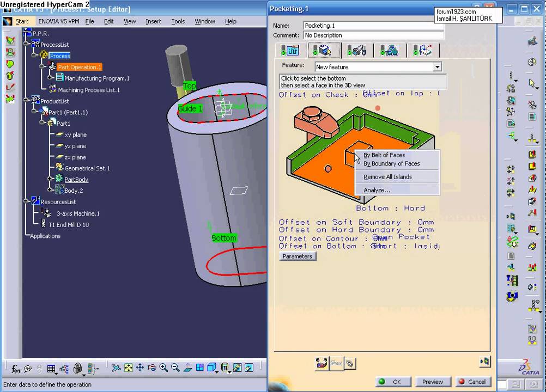Open the ENOVIA V5 VPM menu
The width and height of the screenshot is (546, 392).
tap(59, 22)
